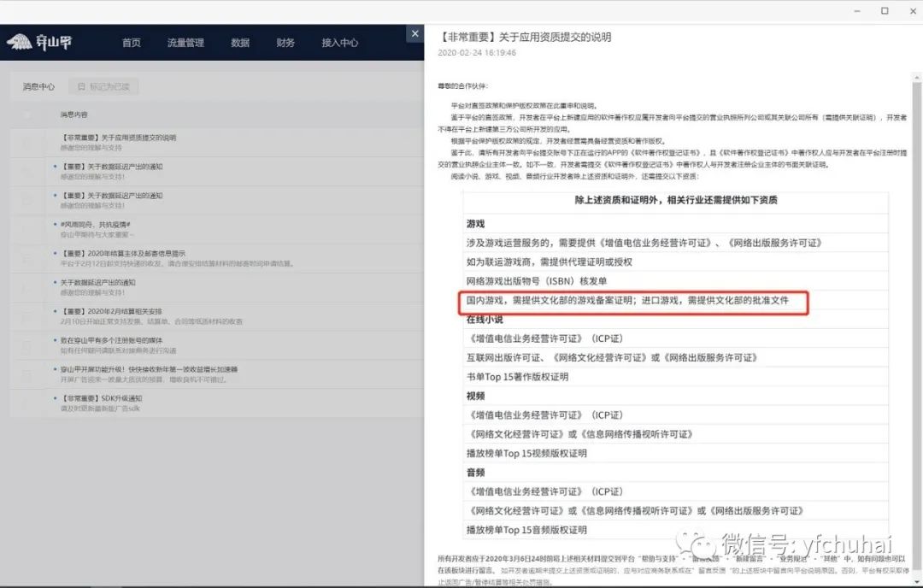Open the 接入中心 menu
923x588 pixels.
click(339, 41)
